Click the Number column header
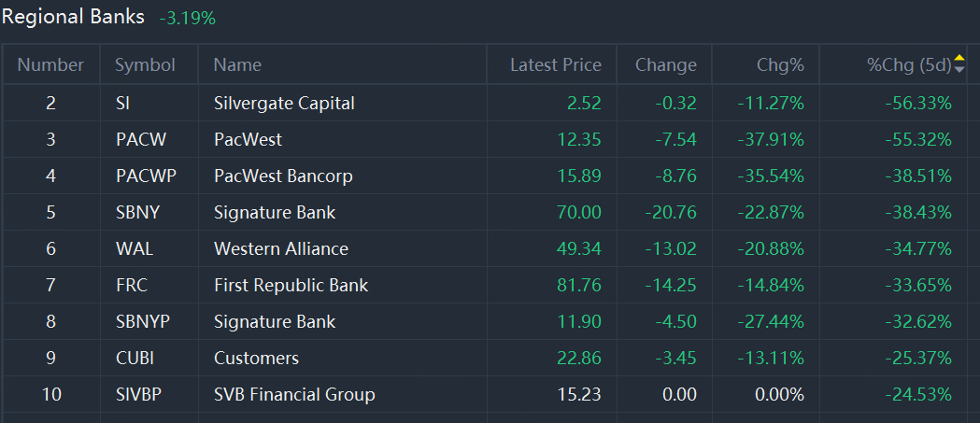Viewport: 980px width, 423px height. (50, 64)
